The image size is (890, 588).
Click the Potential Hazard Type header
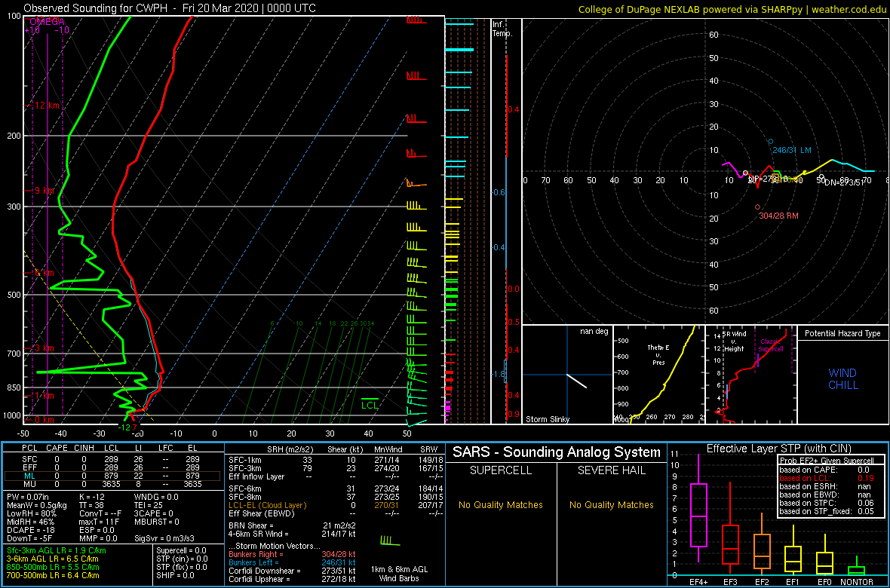click(x=842, y=333)
